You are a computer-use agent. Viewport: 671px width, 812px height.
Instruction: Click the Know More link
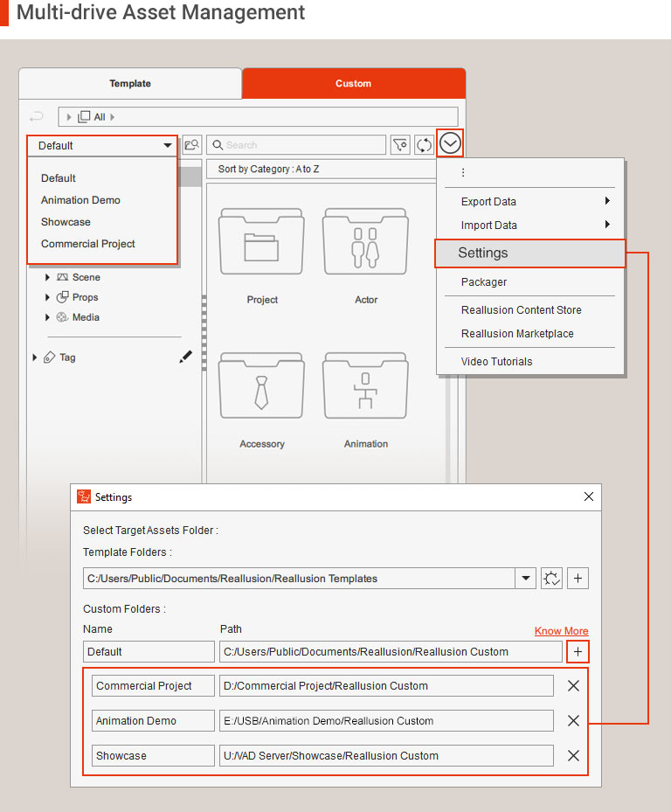click(x=561, y=631)
